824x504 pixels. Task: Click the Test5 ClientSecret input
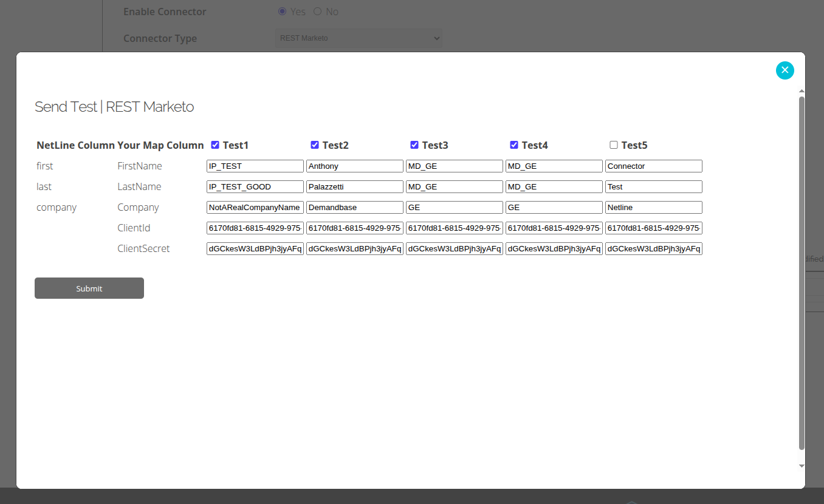653,249
